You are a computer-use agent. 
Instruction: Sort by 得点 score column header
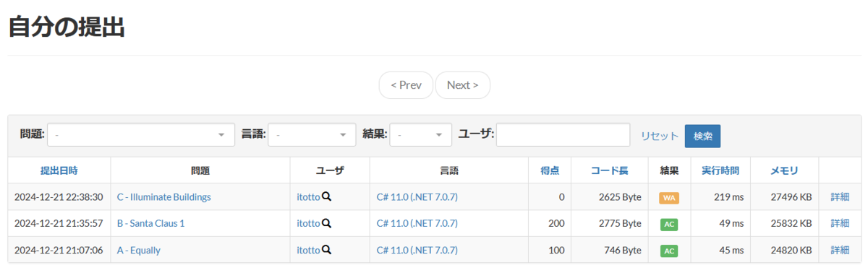550,170
